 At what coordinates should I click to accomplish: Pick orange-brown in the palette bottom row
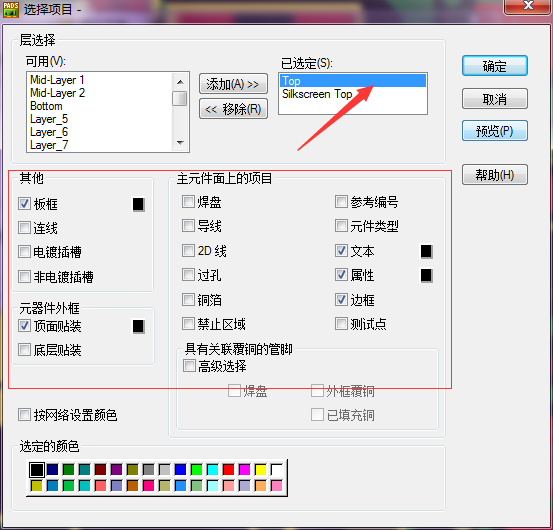(x=132, y=486)
